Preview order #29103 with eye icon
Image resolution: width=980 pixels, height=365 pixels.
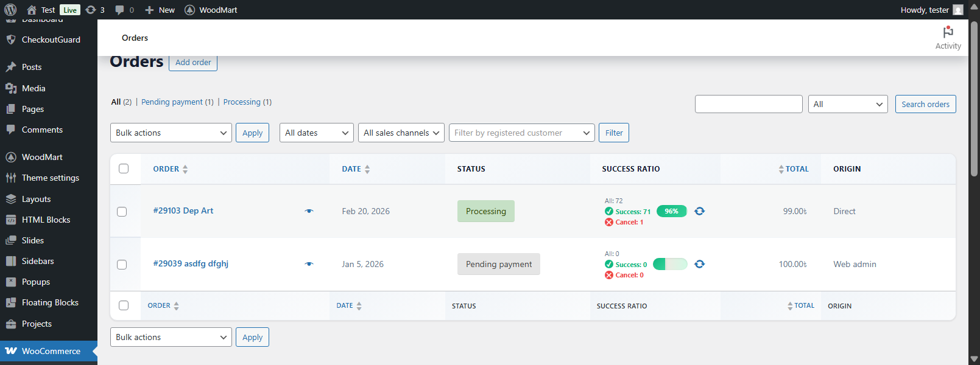(x=309, y=211)
